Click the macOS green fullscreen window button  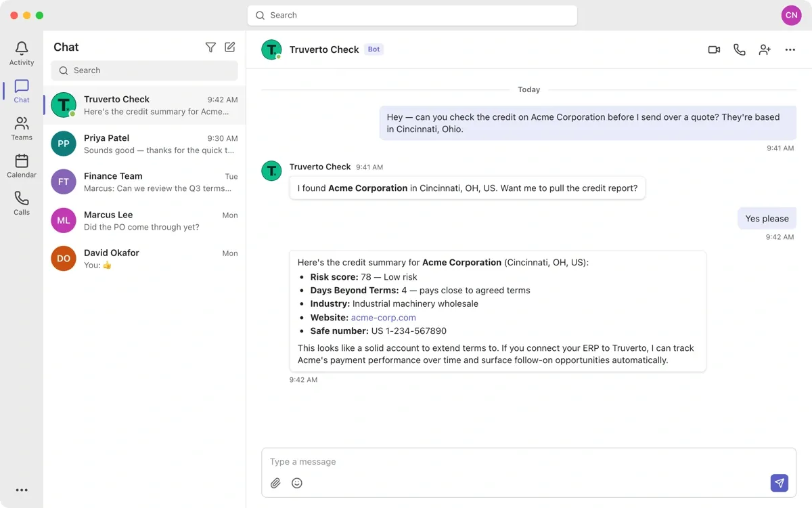[39, 15]
